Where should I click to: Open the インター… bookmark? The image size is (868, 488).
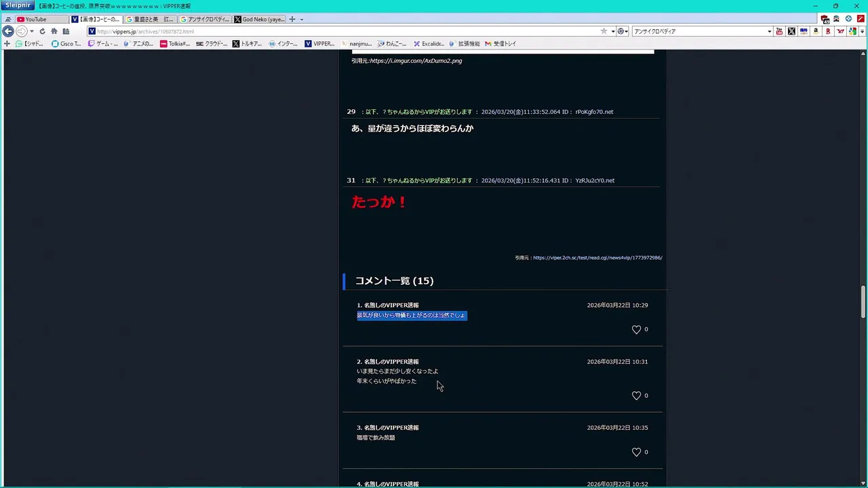point(283,43)
